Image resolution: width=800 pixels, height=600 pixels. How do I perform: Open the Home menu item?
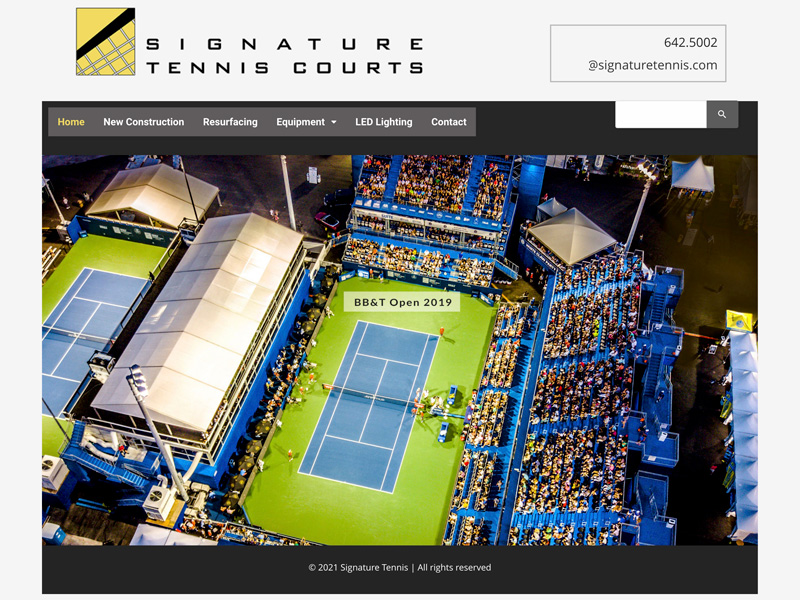tap(71, 122)
